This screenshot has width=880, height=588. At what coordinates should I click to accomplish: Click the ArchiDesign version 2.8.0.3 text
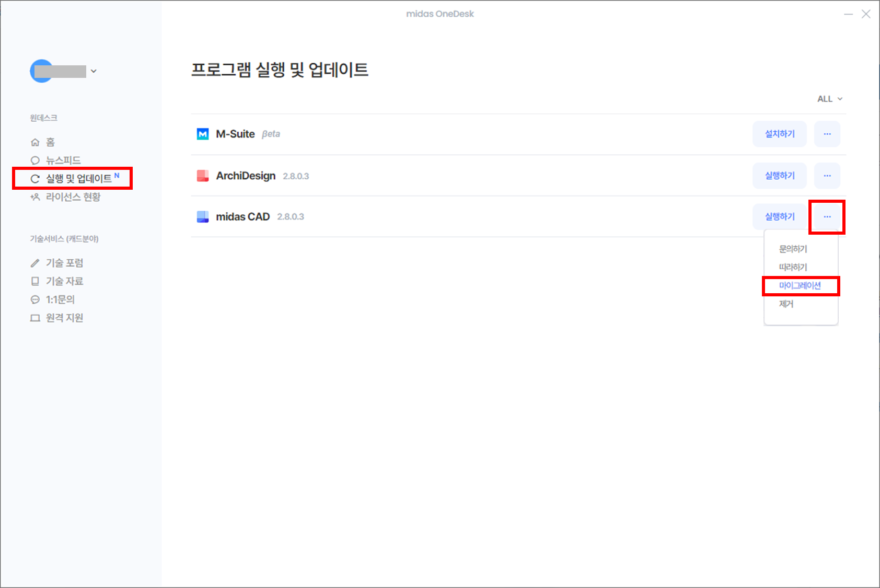point(296,176)
